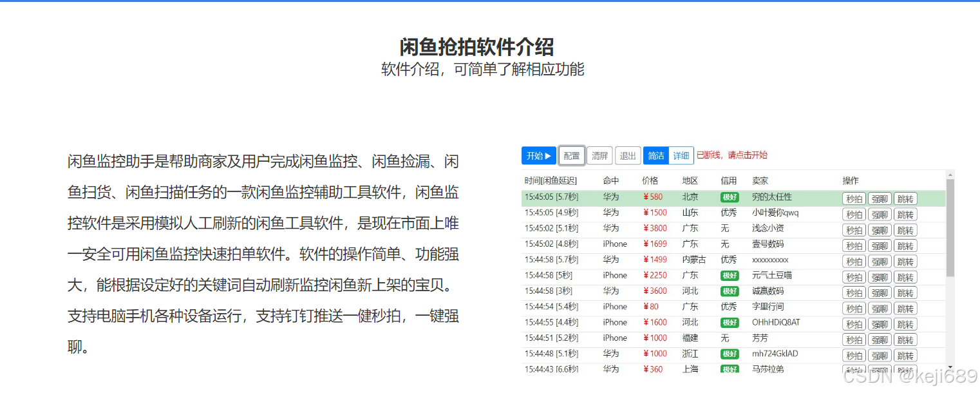
Task: Click 秒拍 for seller 壹号数码
Action: click(854, 245)
